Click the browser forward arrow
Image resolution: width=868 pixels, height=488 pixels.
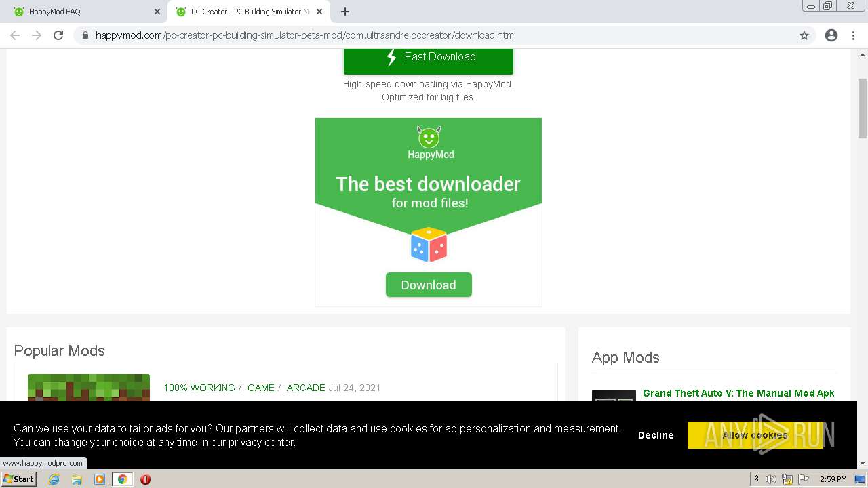(x=37, y=35)
